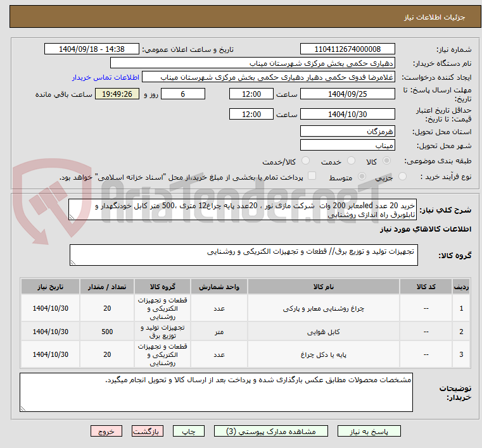Click the شرح کلی نیاز description textarea
Image resolution: width=482 pixels, height=448 pixels.
tap(242, 209)
